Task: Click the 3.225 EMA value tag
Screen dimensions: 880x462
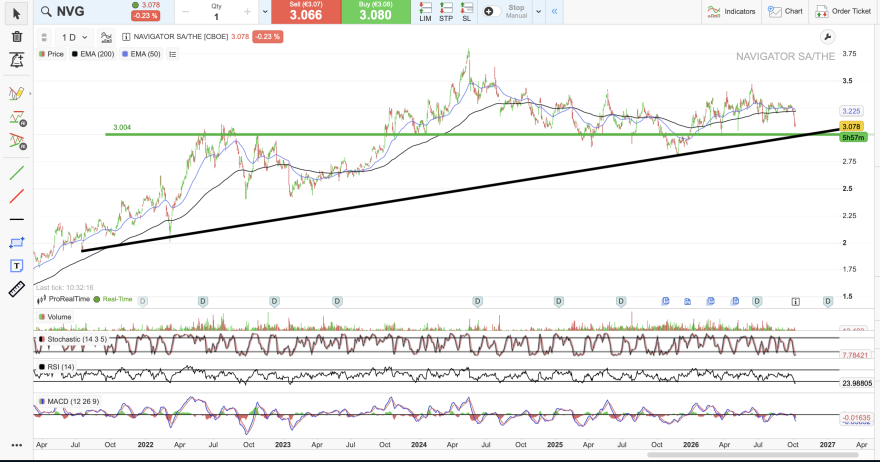Action: pos(851,111)
